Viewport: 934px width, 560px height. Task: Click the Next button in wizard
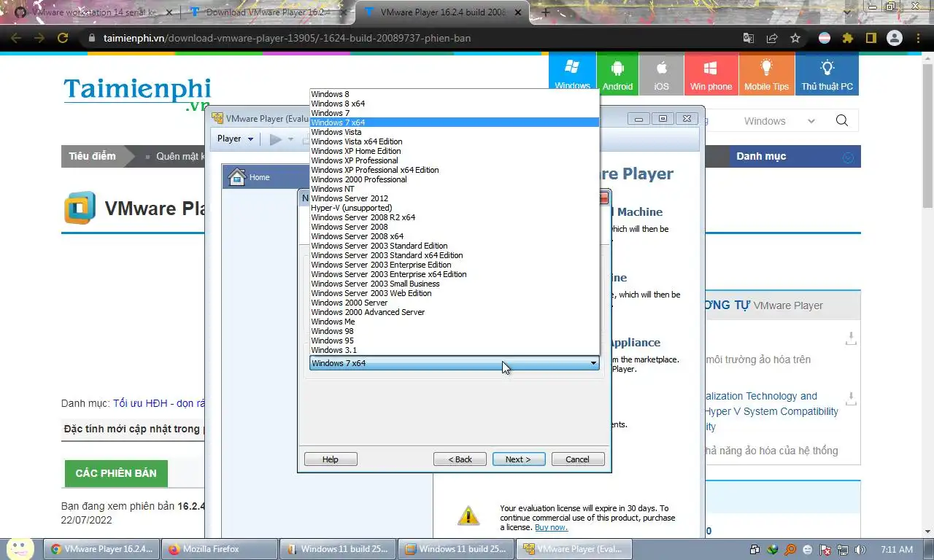pos(518,459)
